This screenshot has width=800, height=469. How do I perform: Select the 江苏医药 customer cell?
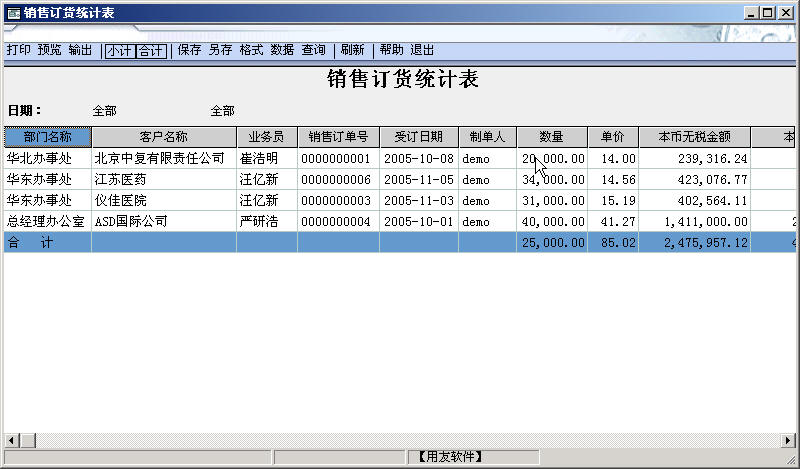164,180
